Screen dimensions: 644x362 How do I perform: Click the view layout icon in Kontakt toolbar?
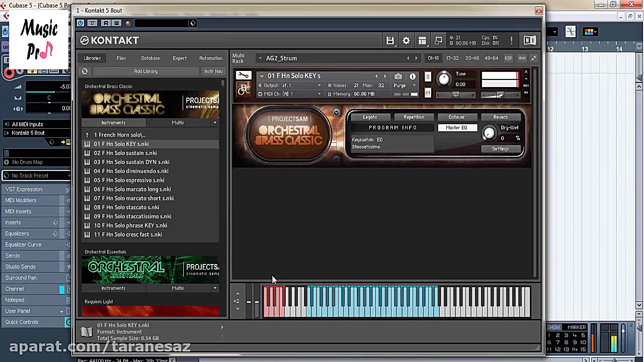422,41
